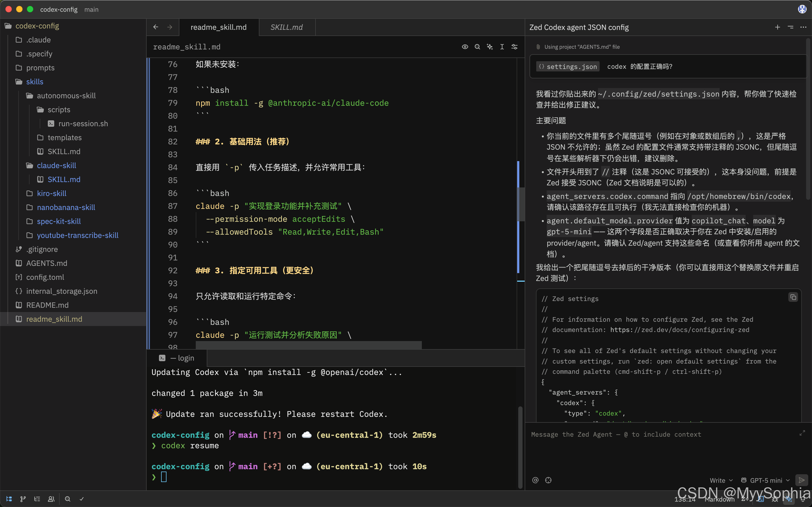Open the buffer search magnifier icon
The height and width of the screenshot is (507, 812).
(x=477, y=47)
